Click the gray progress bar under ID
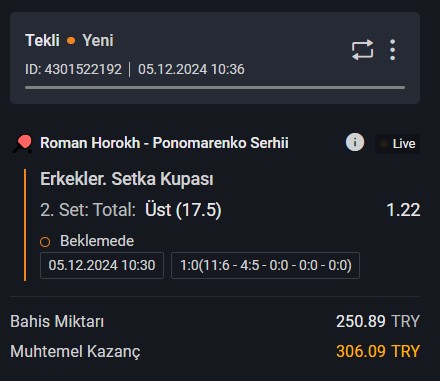Screen dimensions: 440x381 point(215,88)
